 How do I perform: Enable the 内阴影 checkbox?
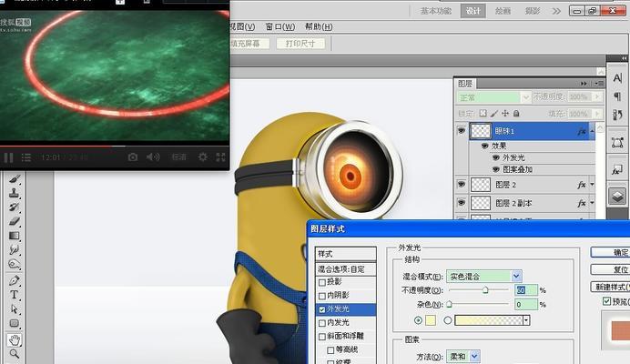[x=322, y=296]
